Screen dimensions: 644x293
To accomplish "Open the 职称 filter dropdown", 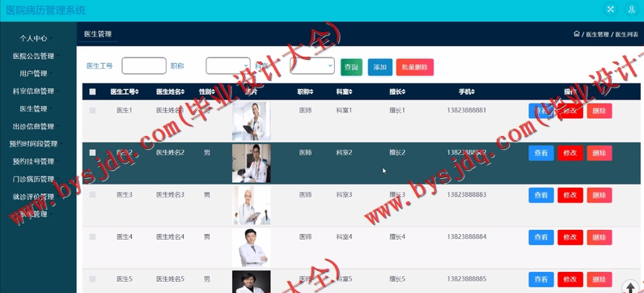I will coord(228,66).
